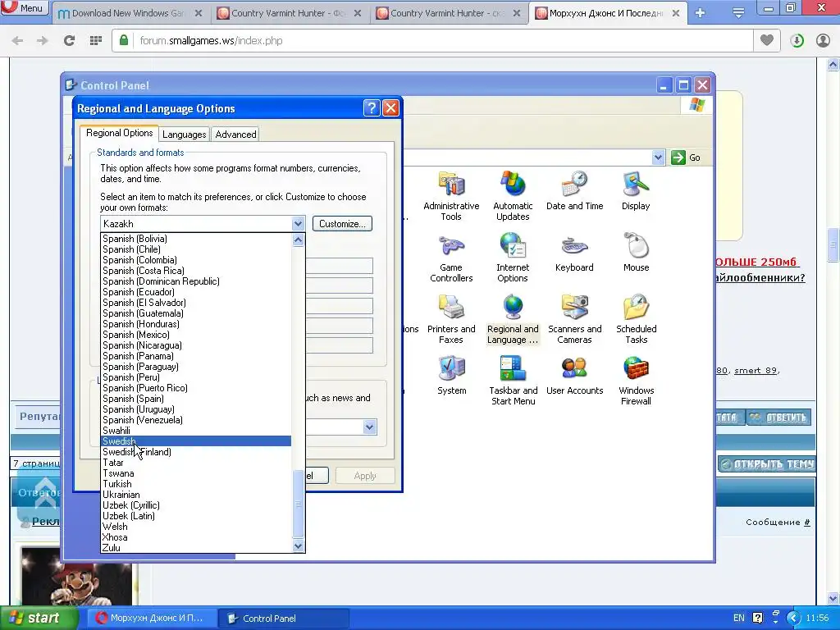Click the Customize... button

pos(342,224)
